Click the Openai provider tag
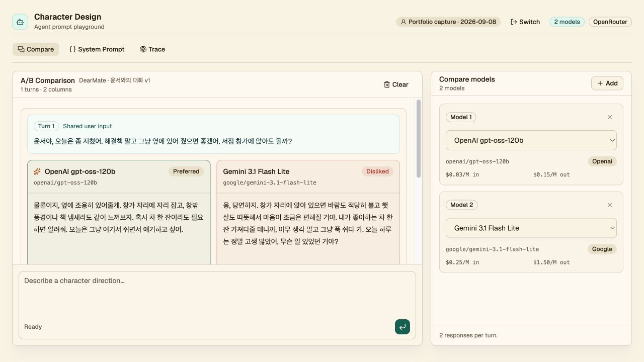Image resolution: width=644 pixels, height=362 pixels. pyautogui.click(x=602, y=161)
